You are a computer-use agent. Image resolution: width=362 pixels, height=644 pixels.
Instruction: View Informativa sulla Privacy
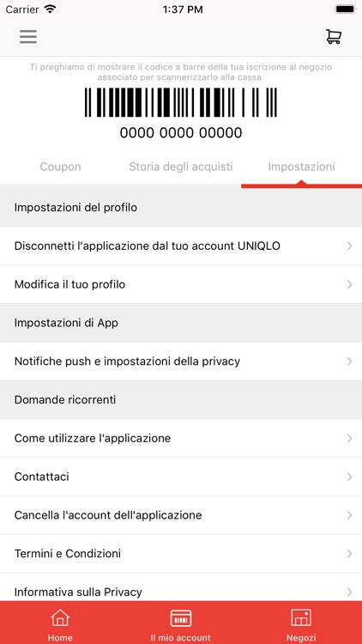[181, 587]
